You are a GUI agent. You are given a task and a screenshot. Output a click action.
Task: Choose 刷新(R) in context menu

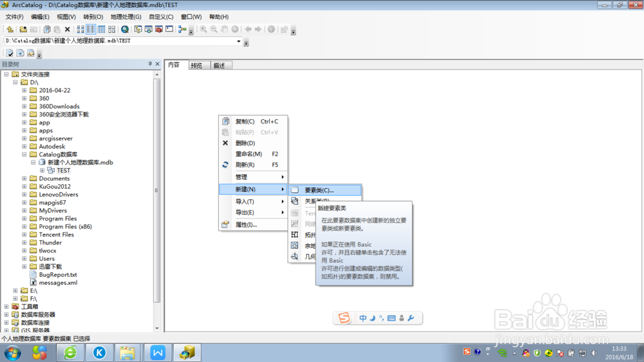click(x=253, y=165)
